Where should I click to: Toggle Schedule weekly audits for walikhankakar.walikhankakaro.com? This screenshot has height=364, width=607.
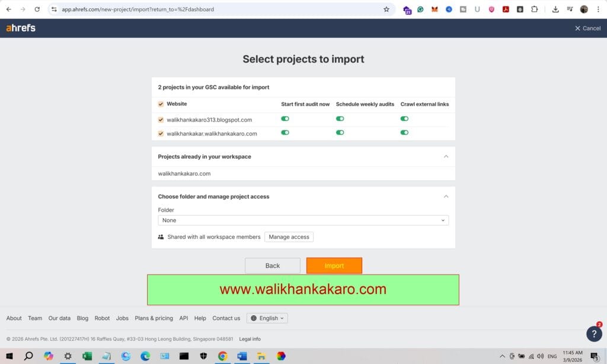coord(340,132)
